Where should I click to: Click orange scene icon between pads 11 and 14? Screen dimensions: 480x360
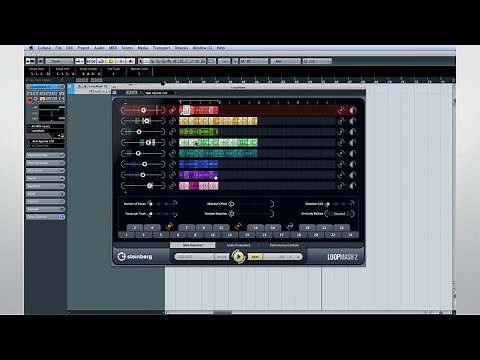[238, 226]
